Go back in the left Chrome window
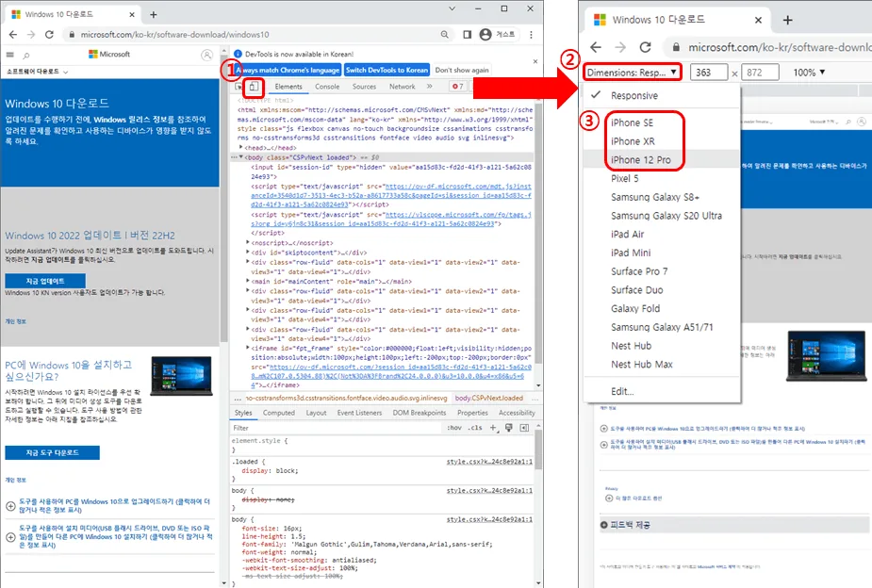 tap(13, 35)
